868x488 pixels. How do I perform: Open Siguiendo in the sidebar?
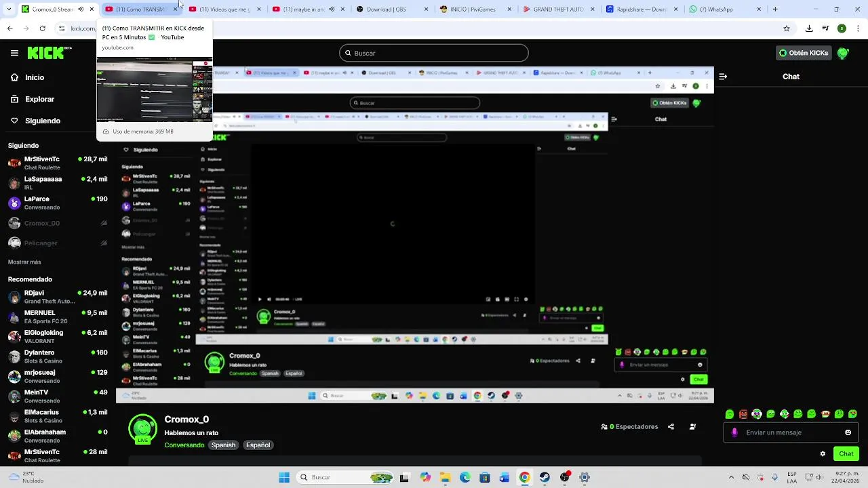tap(35, 121)
